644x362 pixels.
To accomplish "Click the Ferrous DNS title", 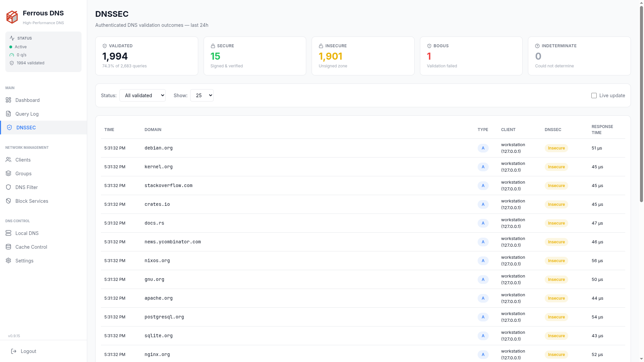I will [x=43, y=13].
